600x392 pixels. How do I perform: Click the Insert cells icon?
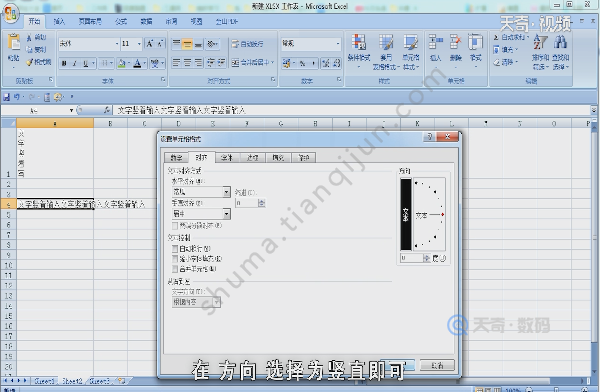(435, 41)
